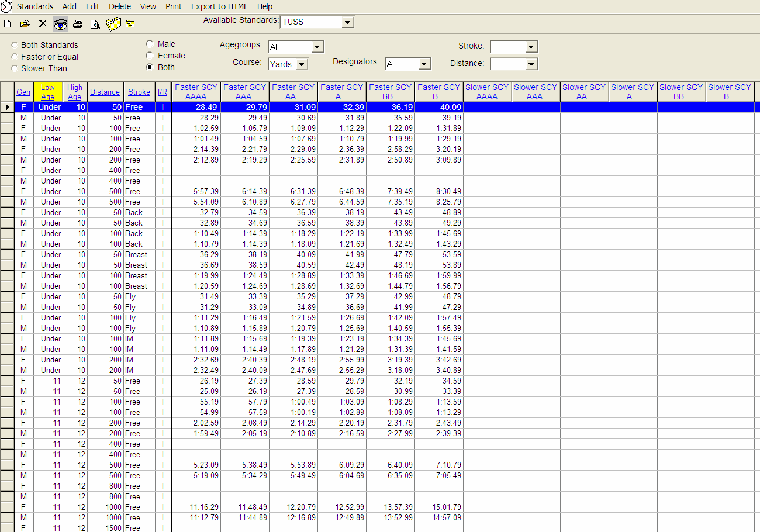This screenshot has height=532, width=760.
Task: Click the Stroke column header link
Action: (139, 92)
